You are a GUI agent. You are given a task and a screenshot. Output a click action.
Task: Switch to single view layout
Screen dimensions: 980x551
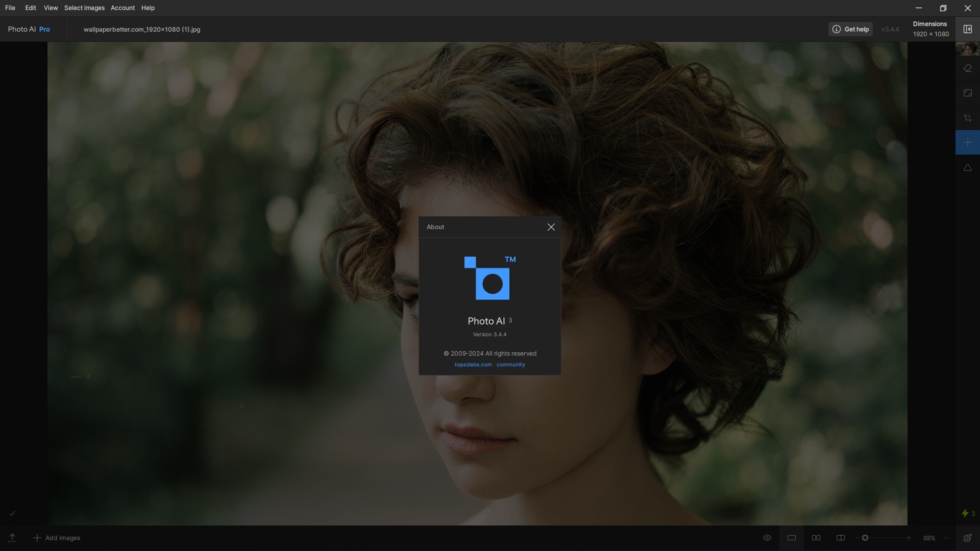click(x=791, y=538)
